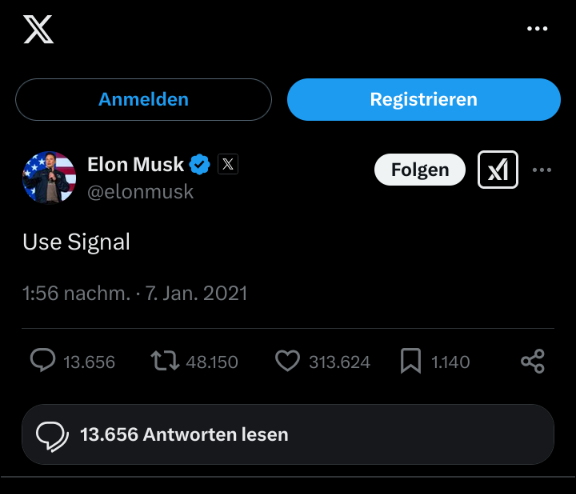Click the X affiliation badge next to name
This screenshot has height=494, width=576.
(228, 164)
